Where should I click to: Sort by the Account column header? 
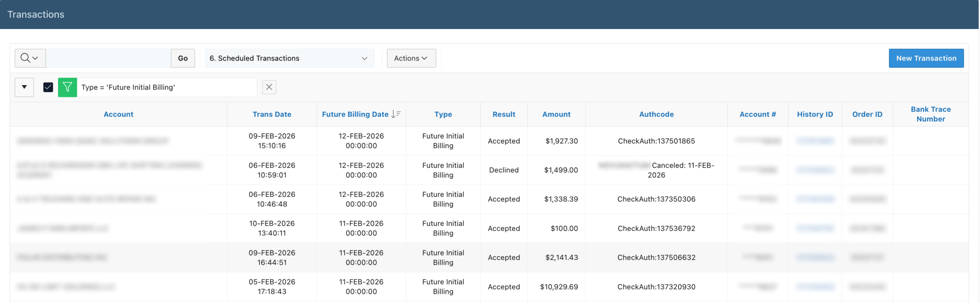pyautogui.click(x=118, y=114)
